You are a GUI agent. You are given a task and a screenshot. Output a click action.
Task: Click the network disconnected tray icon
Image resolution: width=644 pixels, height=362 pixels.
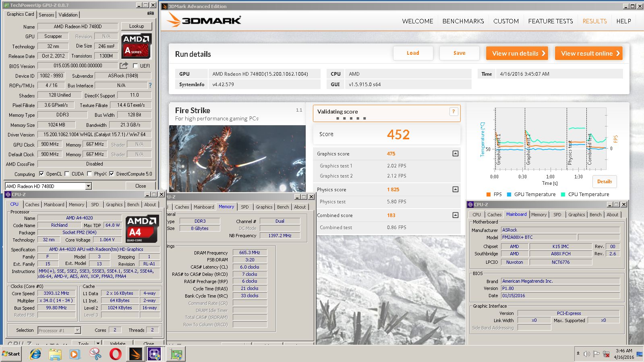[606, 354]
